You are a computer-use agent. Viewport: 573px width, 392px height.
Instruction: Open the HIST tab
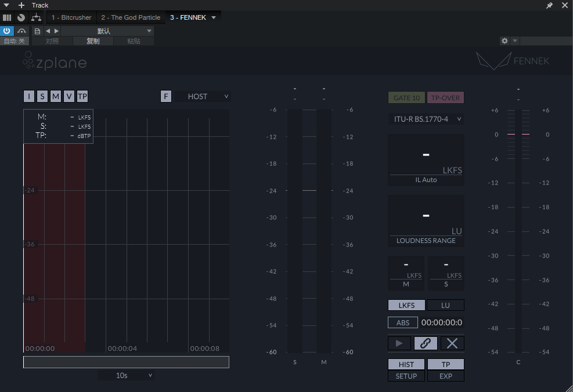(406, 364)
